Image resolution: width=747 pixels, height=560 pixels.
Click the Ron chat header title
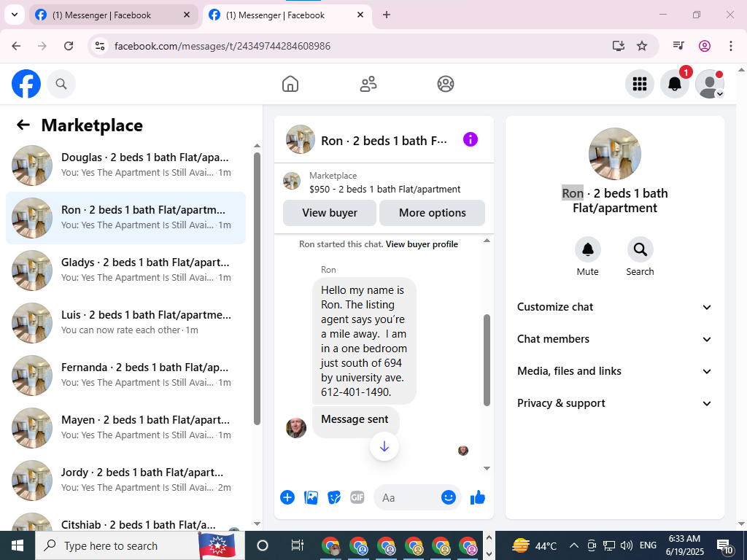384,141
